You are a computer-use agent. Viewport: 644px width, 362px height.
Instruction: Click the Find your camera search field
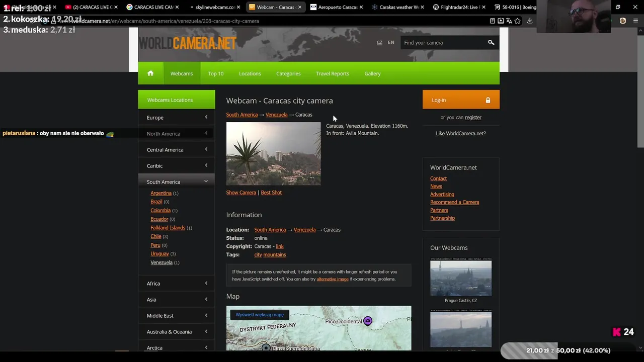point(443,43)
